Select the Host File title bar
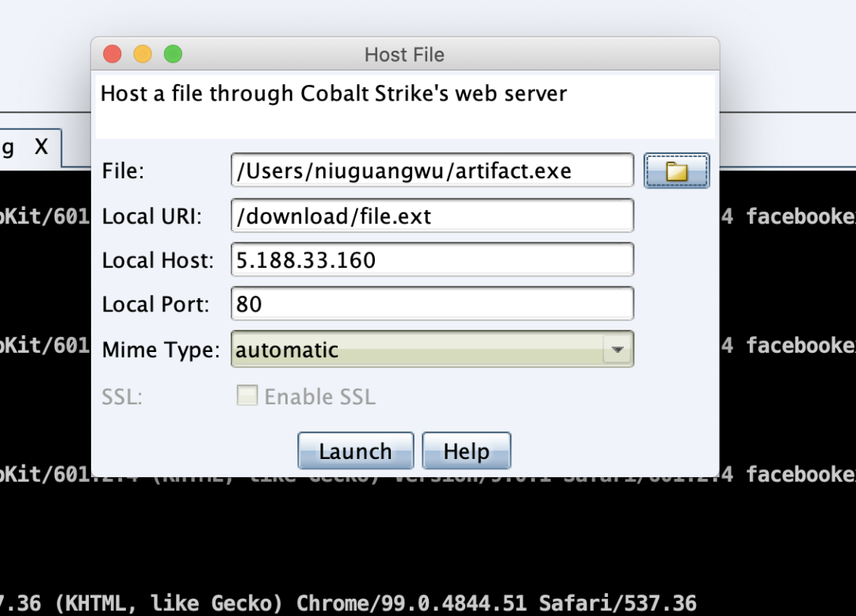Viewport: 856px width, 616px height. (x=404, y=54)
